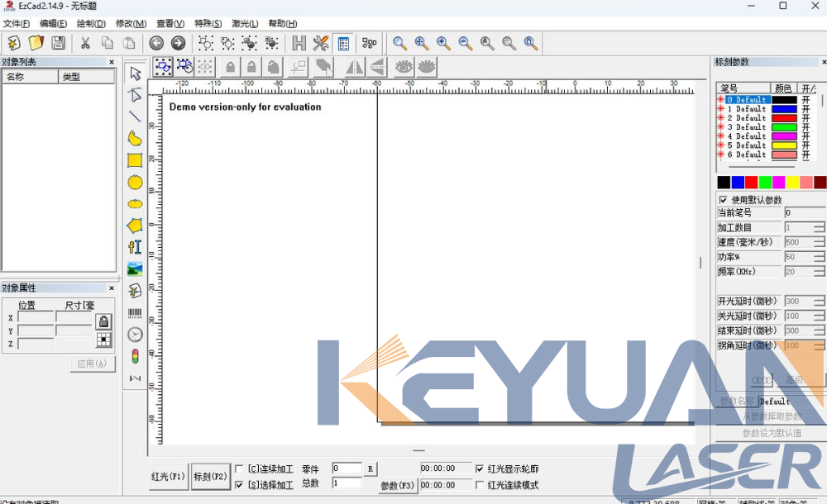Image resolution: width=827 pixels, height=504 pixels.
Task: Toggle the 连续加工 checkbox
Action: 239,468
